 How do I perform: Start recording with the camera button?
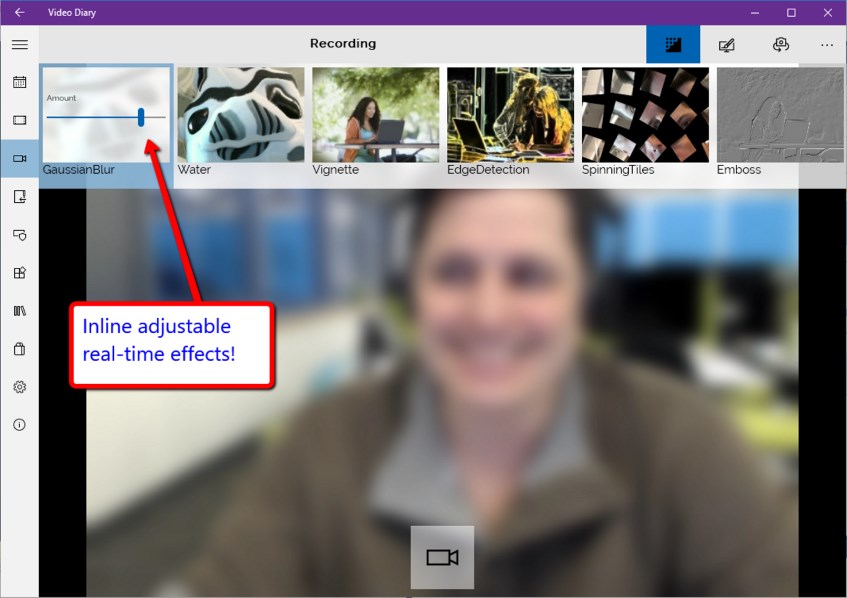tap(442, 557)
